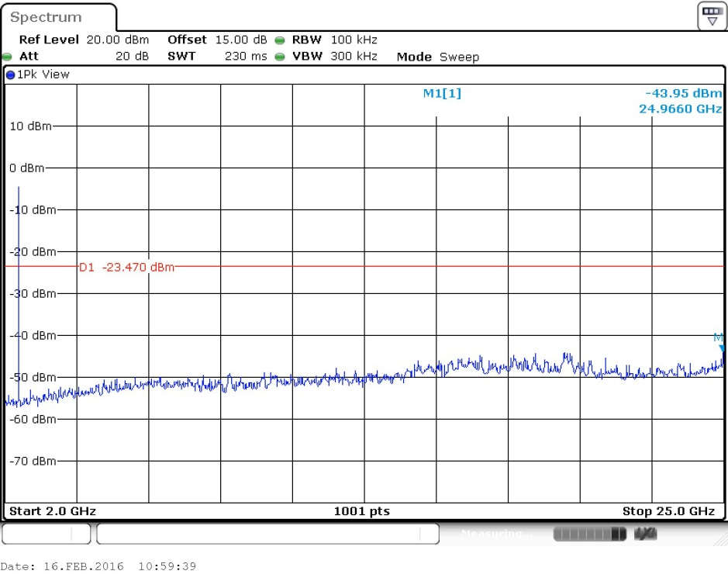
Task: Click the green indicator next to VBW
Action: pyautogui.click(x=280, y=57)
